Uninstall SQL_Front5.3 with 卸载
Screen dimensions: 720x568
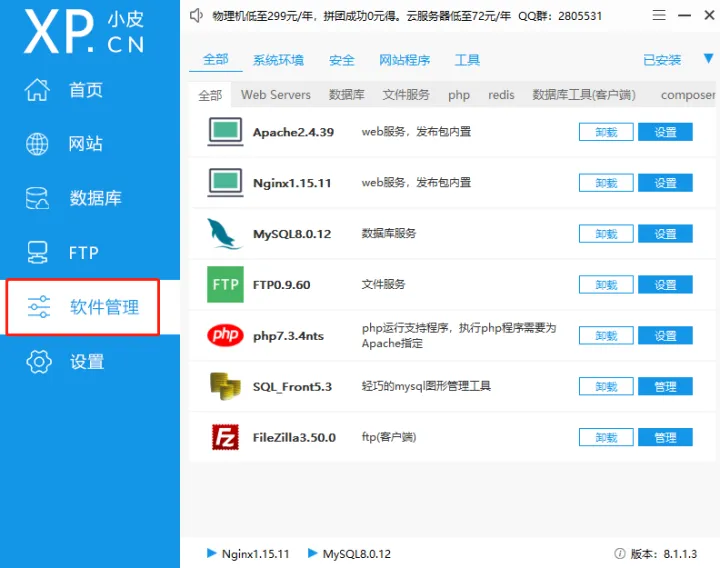(x=606, y=387)
